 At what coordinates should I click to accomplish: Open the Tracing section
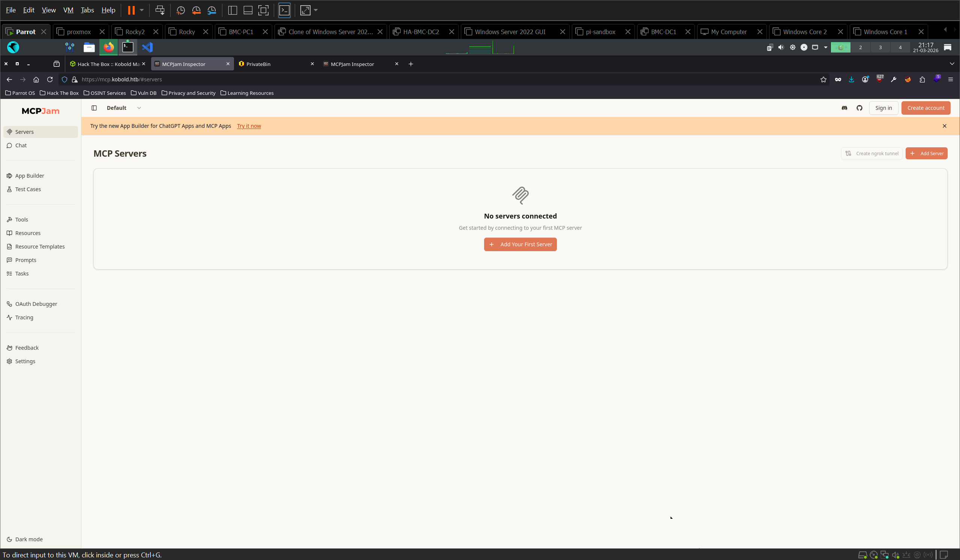[x=40, y=317]
